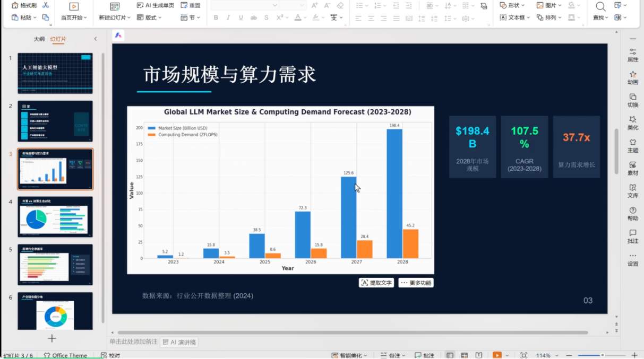Start slideshow via 当页开始 icon
Image resolution: width=644 pixels, height=359 pixels.
click(x=74, y=6)
